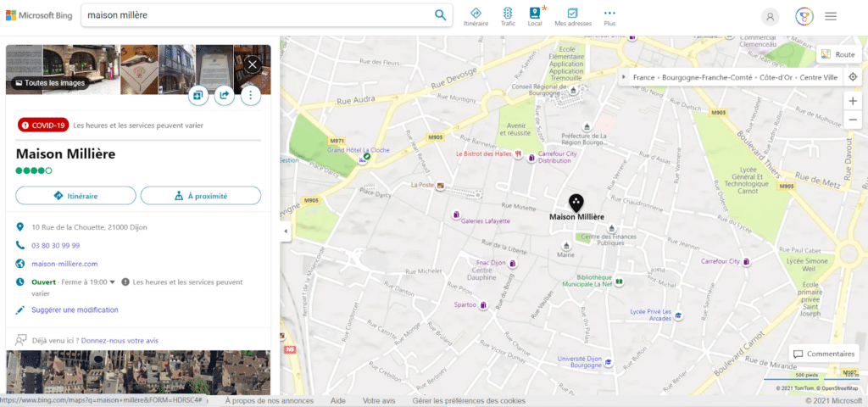This screenshot has width=868, height=407.
Task: Click Galeries Lafayette shop icon
Action: point(455,214)
